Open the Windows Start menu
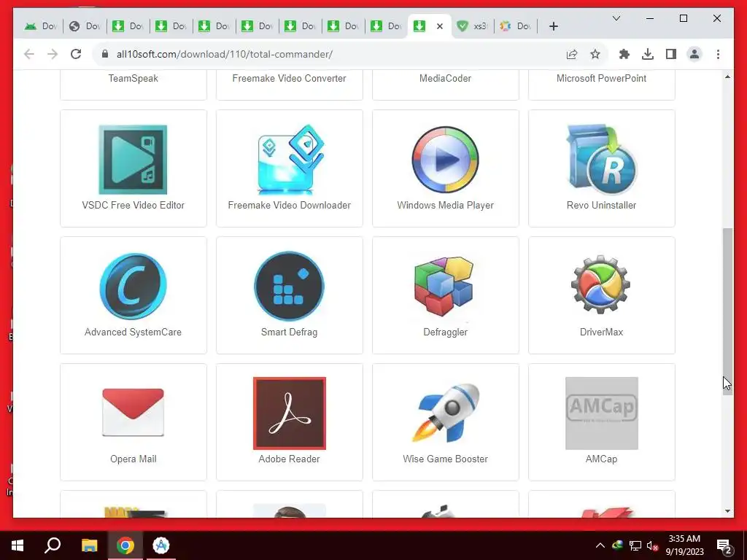Image resolution: width=747 pixels, height=560 pixels. (x=18, y=545)
